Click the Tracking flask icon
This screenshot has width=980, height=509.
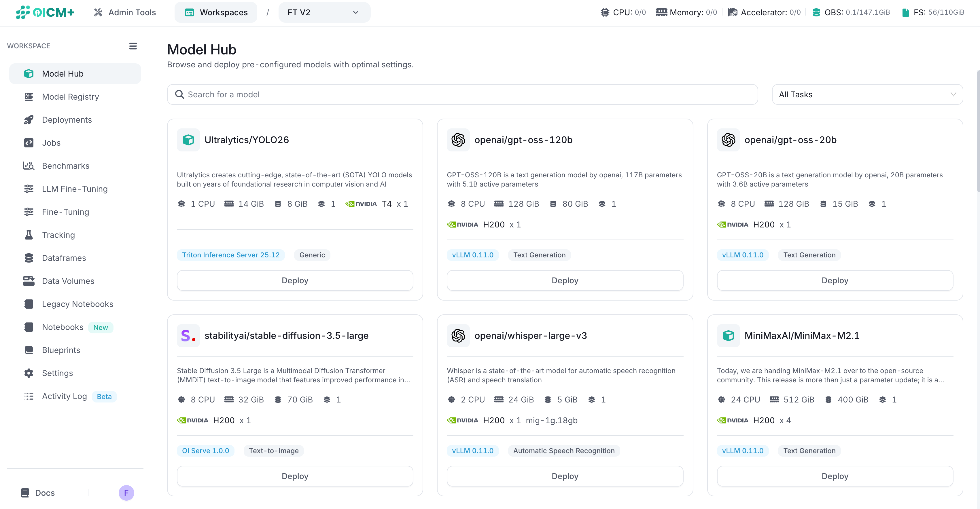(29, 235)
